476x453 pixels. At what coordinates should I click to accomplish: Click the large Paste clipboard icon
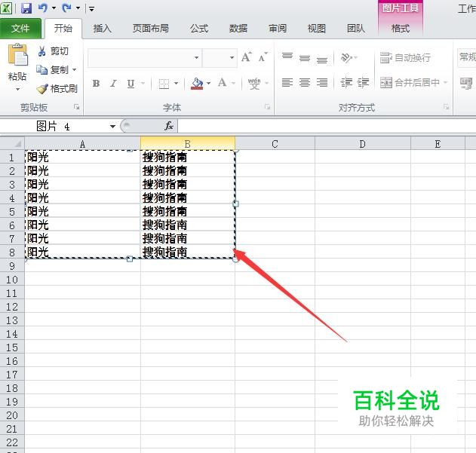pyautogui.click(x=17, y=54)
